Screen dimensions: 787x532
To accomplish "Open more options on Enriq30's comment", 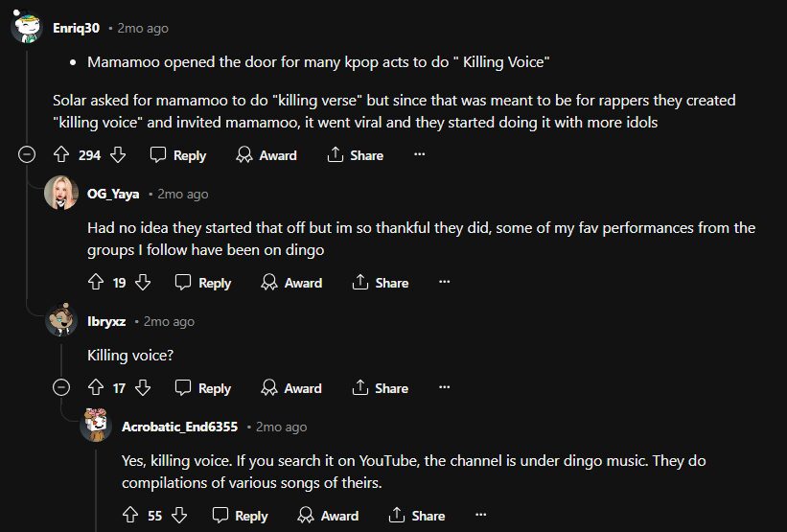I will (419, 154).
